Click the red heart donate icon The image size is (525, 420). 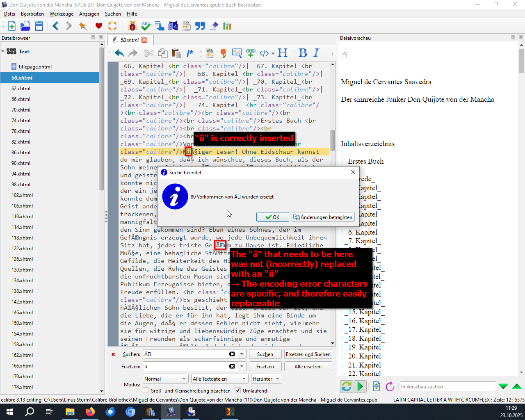(x=99, y=26)
